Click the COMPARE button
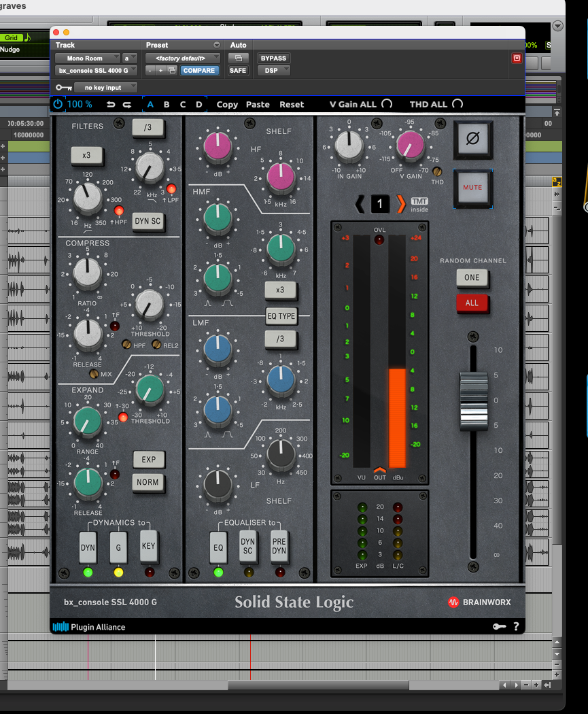Image resolution: width=588 pixels, height=714 pixels. tap(199, 71)
